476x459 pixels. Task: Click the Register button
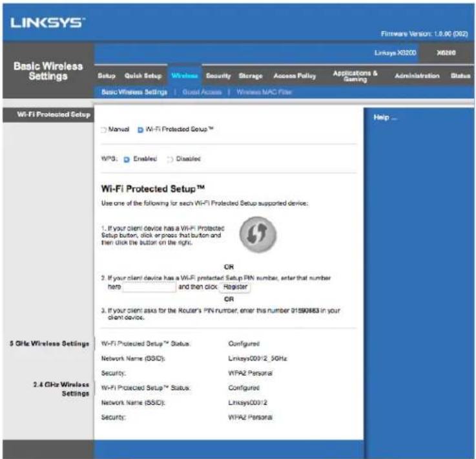[235, 287]
